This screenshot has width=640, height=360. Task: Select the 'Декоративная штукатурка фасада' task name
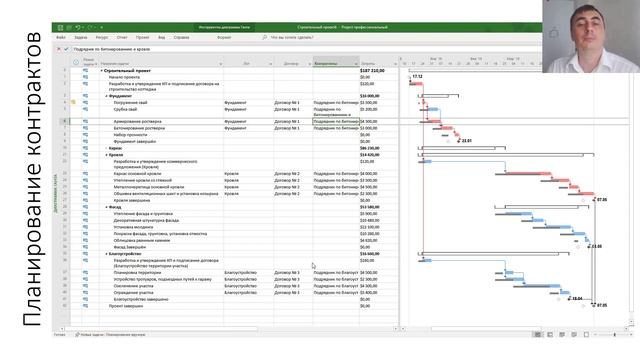[x=146, y=220]
